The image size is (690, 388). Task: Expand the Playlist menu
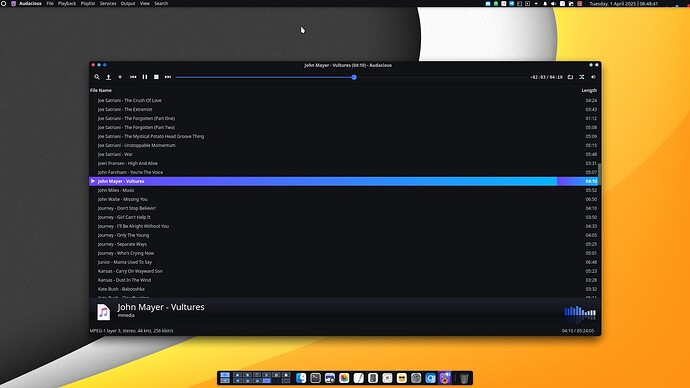point(88,4)
